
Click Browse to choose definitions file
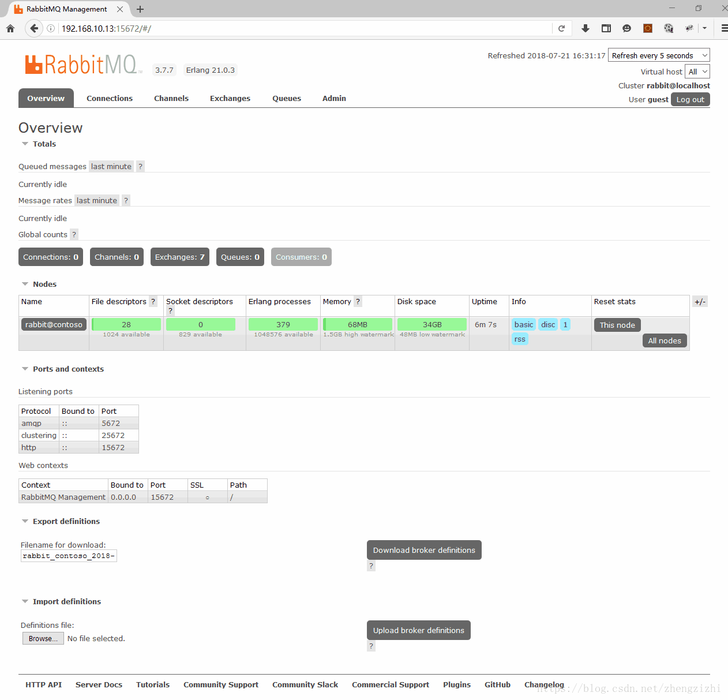[x=43, y=638]
